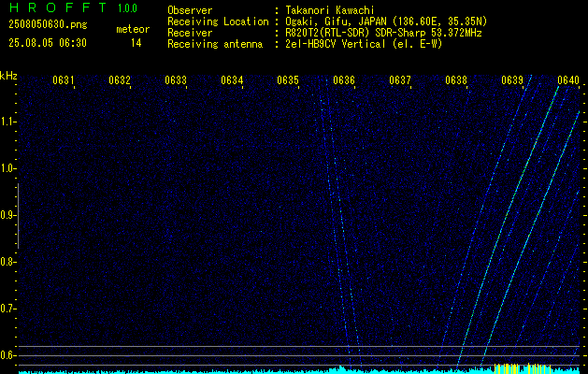The height and width of the screenshot is (374, 588).
Task: Click the meteor label
Action: pyautogui.click(x=133, y=29)
